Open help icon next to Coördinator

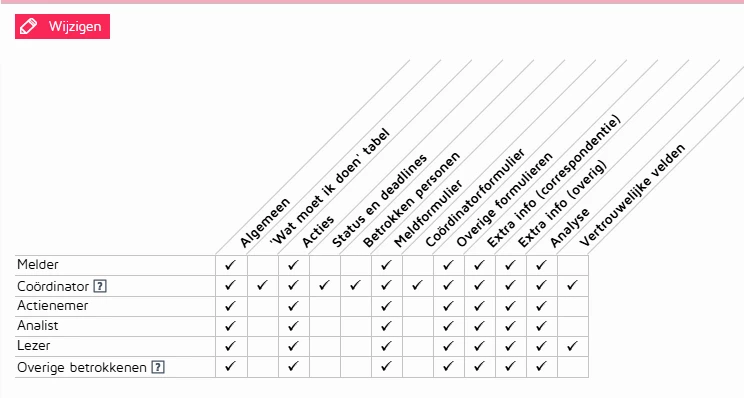tap(100, 287)
